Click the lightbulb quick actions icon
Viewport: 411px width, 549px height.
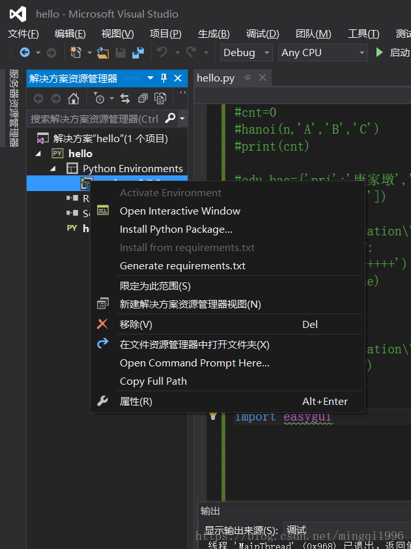(213, 416)
